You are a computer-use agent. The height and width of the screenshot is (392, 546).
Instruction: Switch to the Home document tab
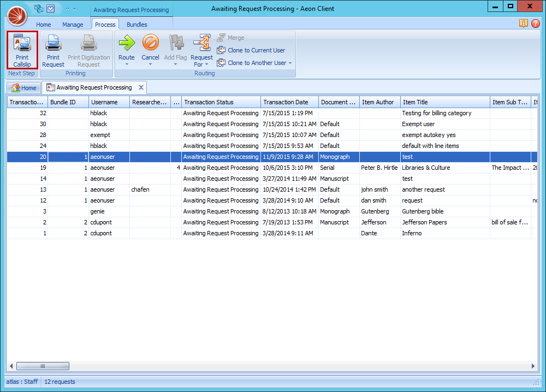pyautogui.click(x=23, y=87)
